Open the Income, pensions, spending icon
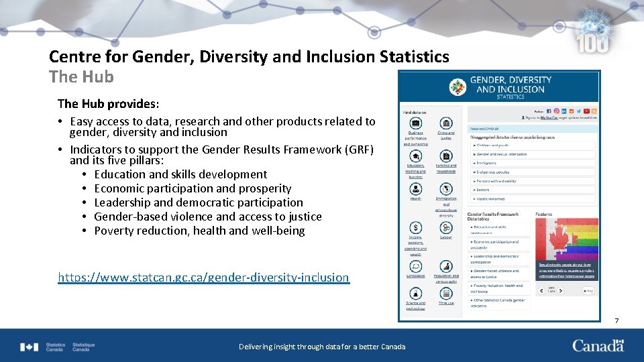 (416, 227)
